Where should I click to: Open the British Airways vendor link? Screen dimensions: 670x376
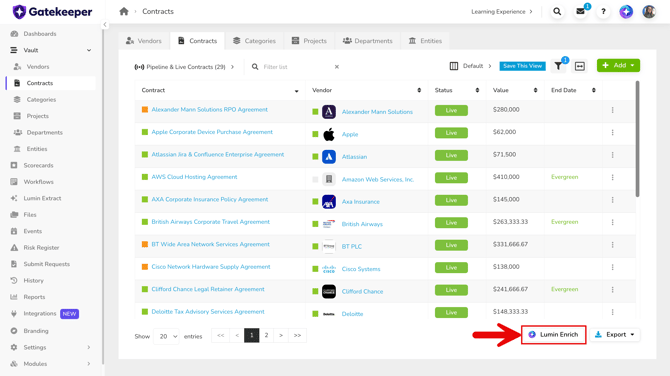[362, 224]
